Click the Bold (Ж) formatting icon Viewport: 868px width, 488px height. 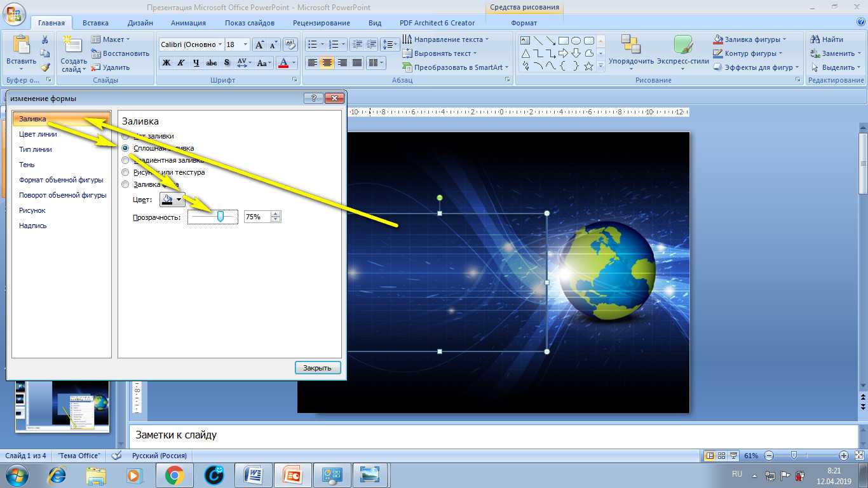click(x=166, y=63)
